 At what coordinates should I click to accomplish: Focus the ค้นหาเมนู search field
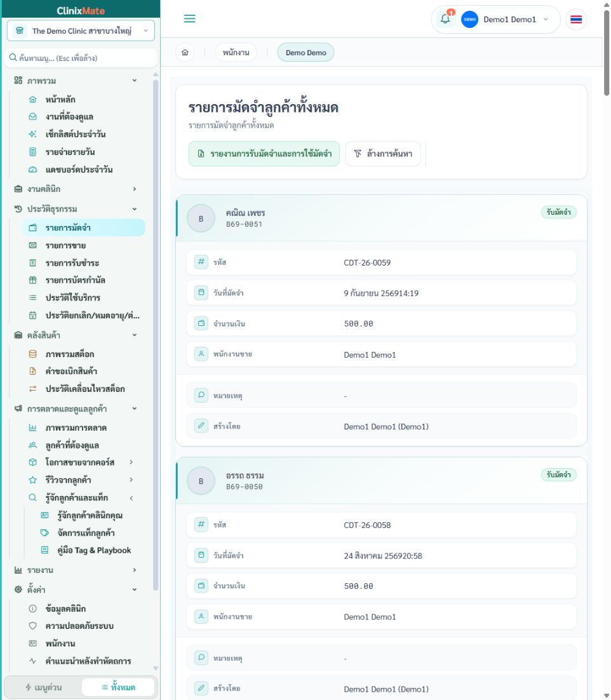tap(81, 58)
